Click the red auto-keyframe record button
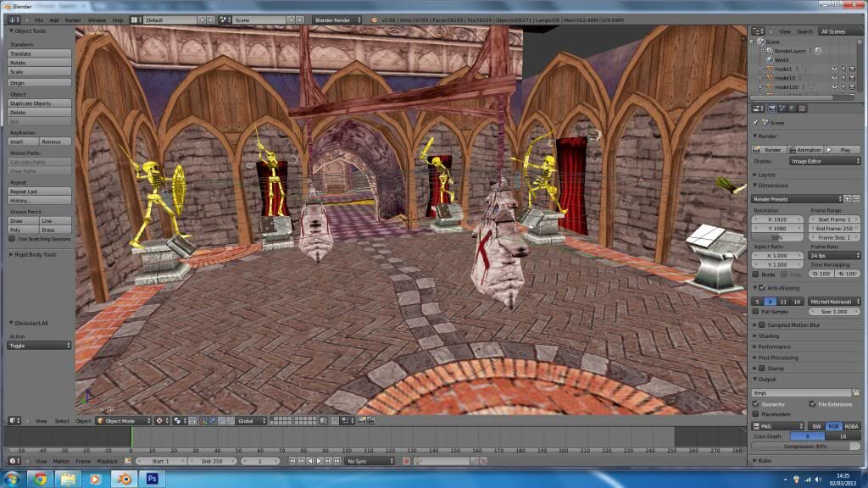 click(406, 461)
